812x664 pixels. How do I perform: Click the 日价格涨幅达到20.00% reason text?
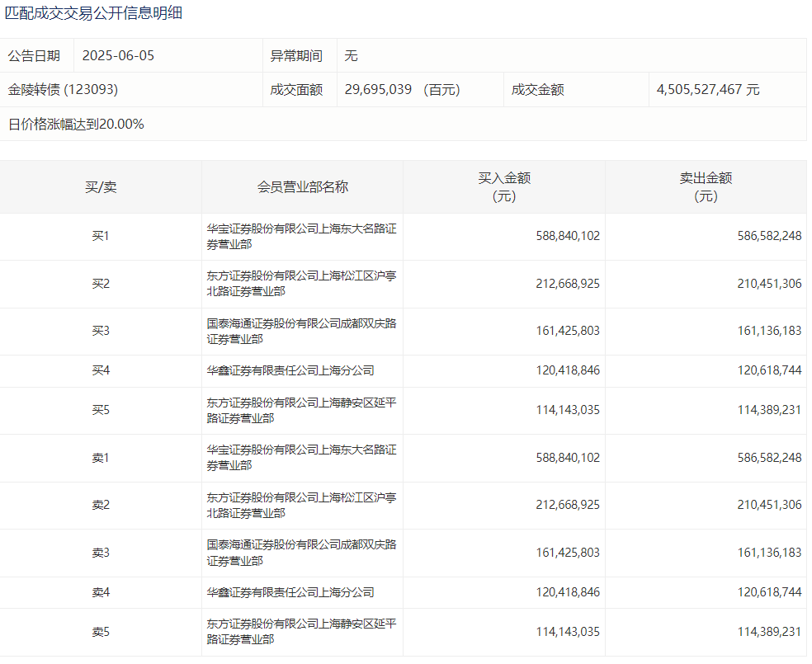click(x=76, y=125)
